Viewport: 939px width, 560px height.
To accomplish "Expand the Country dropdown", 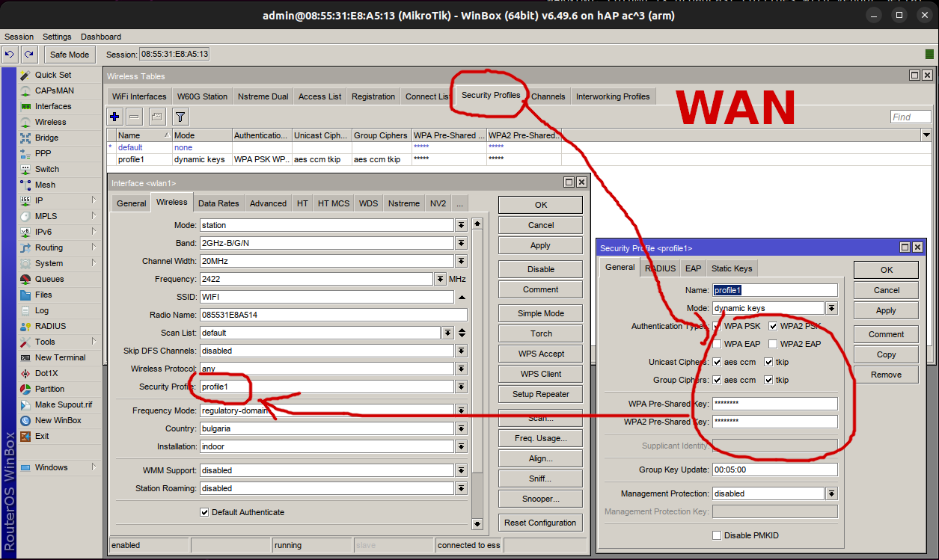I will pos(461,428).
